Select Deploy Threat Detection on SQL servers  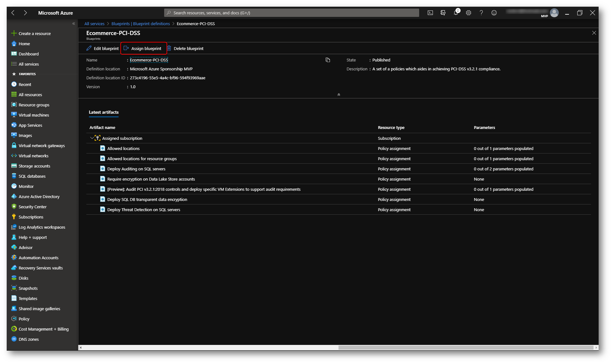(x=143, y=209)
